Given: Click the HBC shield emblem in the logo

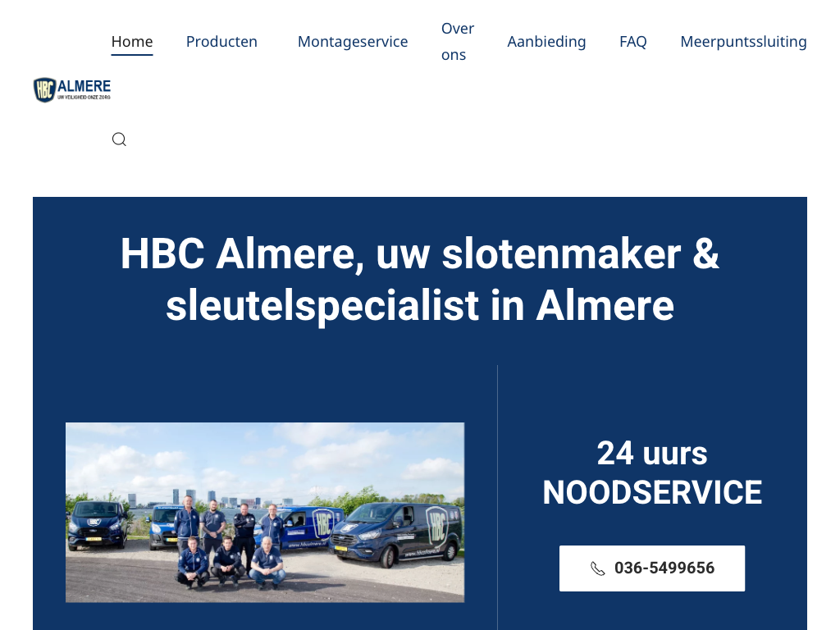Looking at the screenshot, I should coord(44,89).
